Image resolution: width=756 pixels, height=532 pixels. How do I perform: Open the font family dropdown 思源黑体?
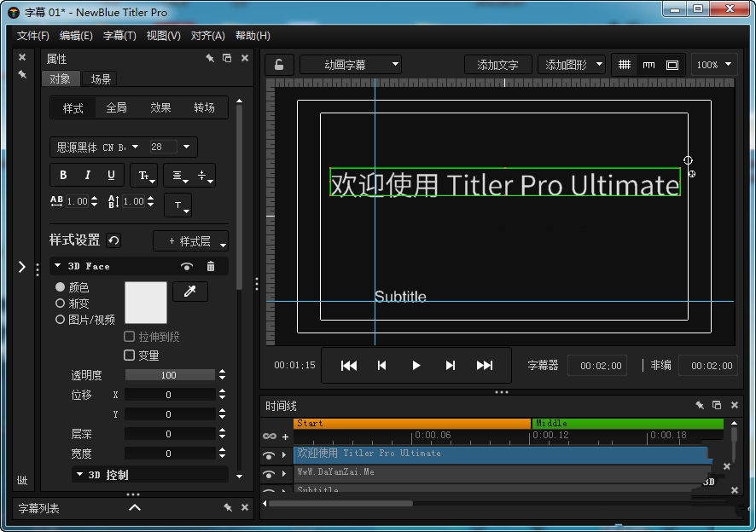tap(98, 147)
